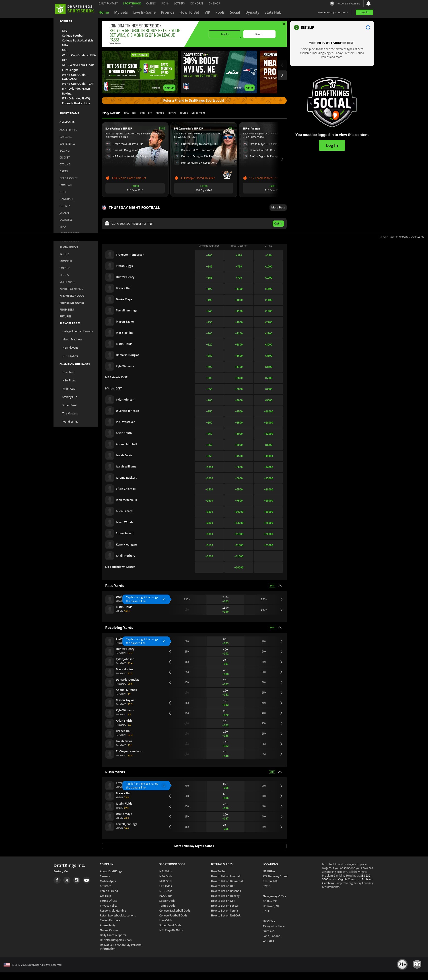
Task: Open DraftKings Facebook page
Action: click(57, 880)
